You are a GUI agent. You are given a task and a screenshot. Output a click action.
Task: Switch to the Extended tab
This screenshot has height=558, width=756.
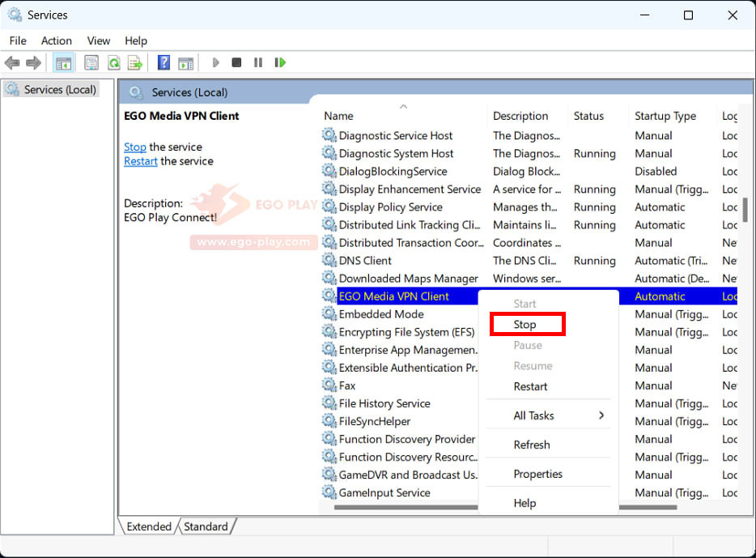pos(149,526)
